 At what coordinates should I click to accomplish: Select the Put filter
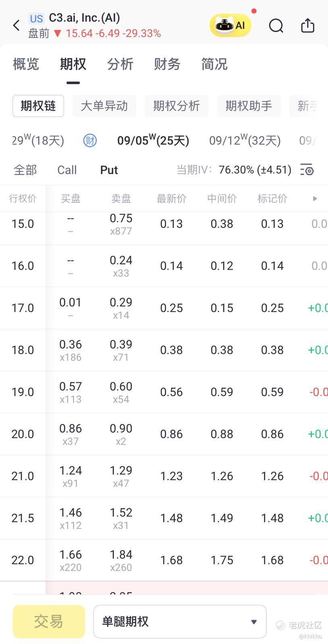[109, 170]
